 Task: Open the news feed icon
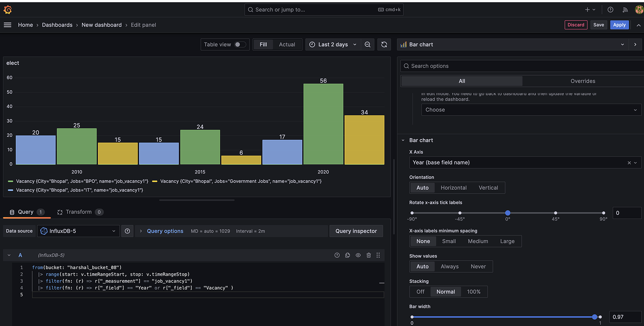[x=625, y=9]
